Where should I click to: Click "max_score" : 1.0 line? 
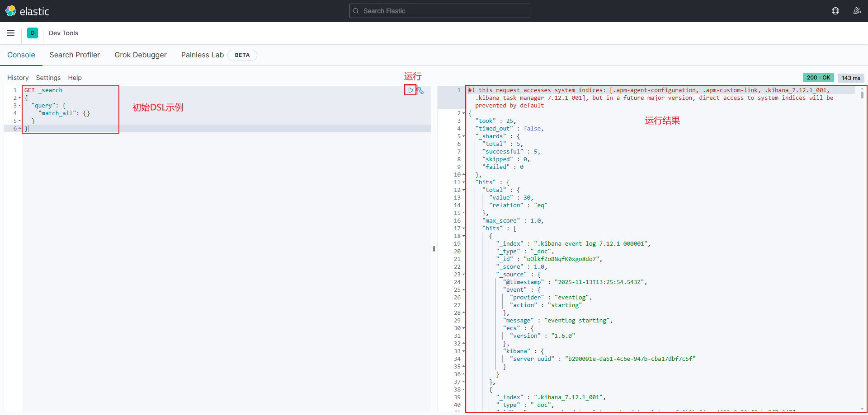click(513, 221)
